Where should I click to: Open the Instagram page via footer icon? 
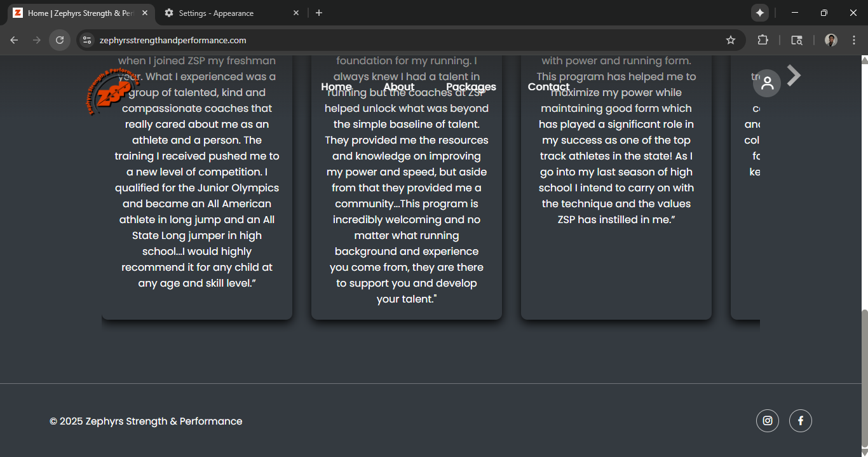[767, 420]
